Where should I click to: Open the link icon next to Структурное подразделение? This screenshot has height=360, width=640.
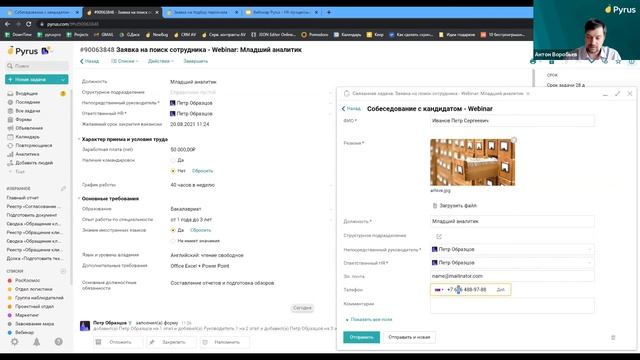point(439,236)
